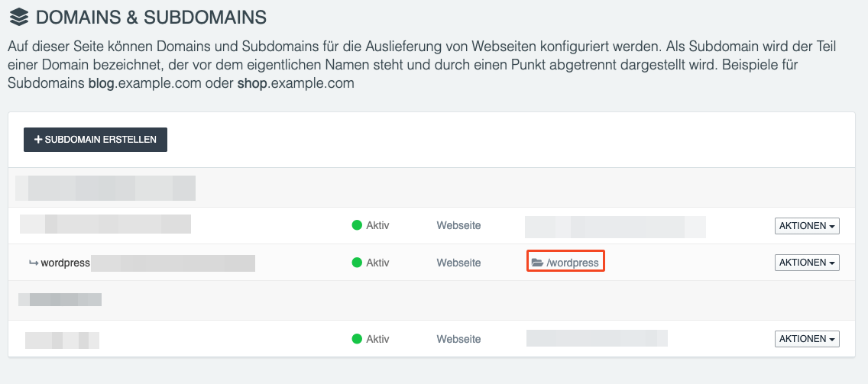The height and width of the screenshot is (384, 868).
Task: Click Webseite label in first domain row
Action: (458, 225)
